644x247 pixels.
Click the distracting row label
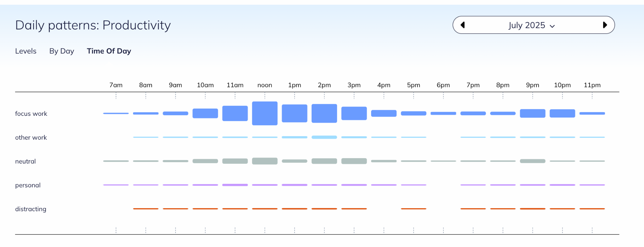[31, 209]
